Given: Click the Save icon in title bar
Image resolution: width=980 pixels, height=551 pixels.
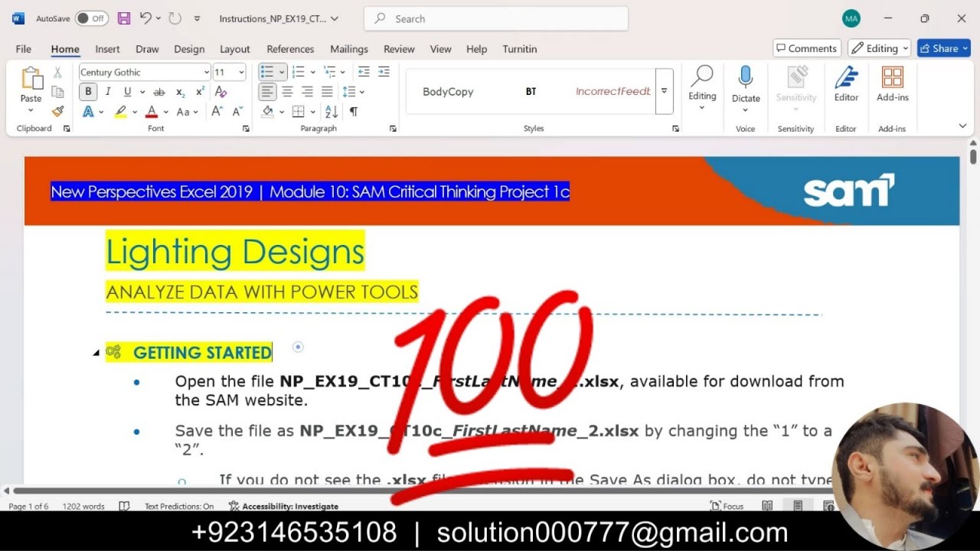Looking at the screenshot, I should (x=124, y=18).
